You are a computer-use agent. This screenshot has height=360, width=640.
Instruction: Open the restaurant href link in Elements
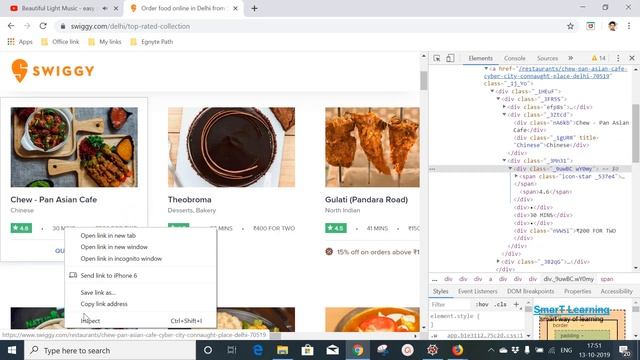tap(555, 72)
